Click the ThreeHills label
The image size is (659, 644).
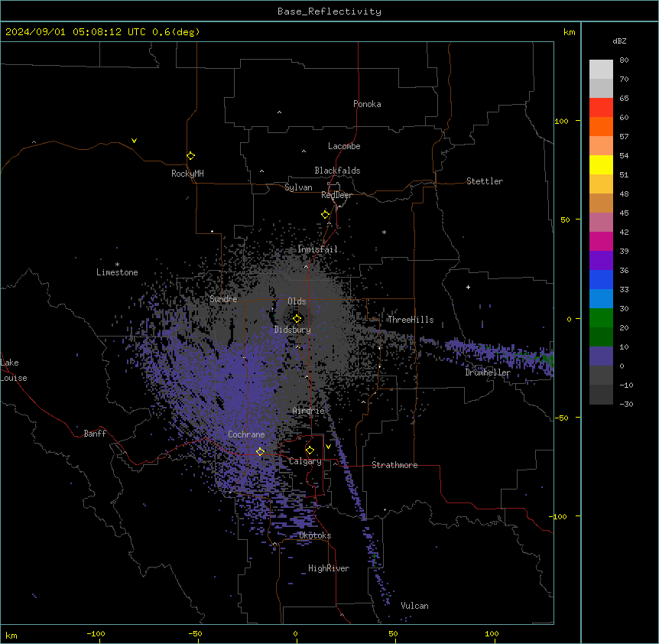click(x=411, y=320)
